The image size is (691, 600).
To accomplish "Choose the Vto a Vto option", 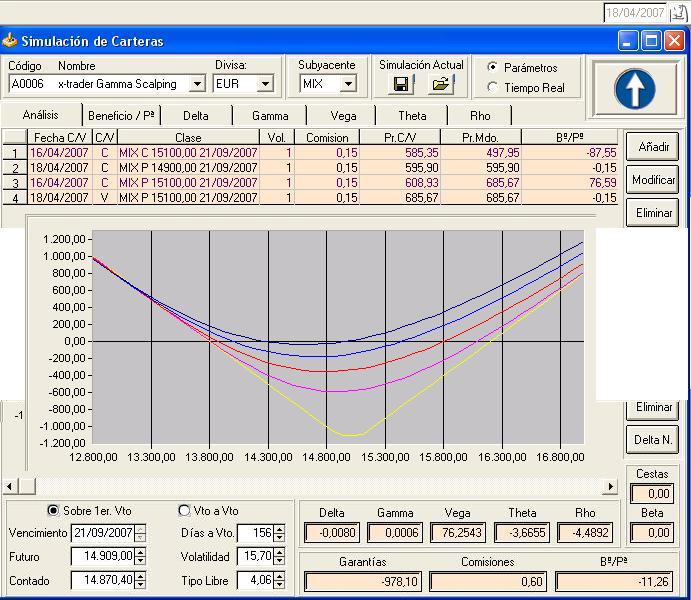I will click(184, 510).
